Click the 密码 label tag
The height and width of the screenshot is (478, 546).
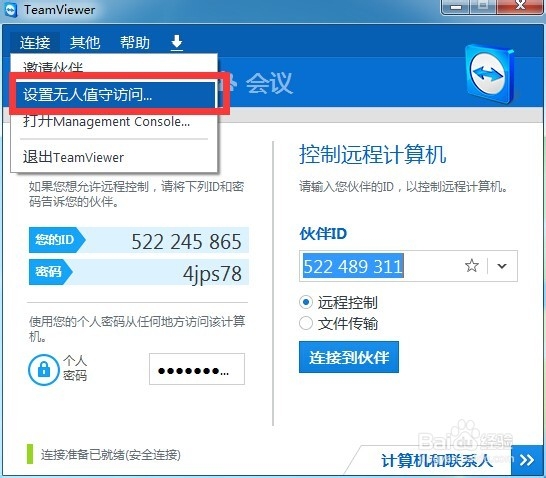pyautogui.click(x=49, y=272)
